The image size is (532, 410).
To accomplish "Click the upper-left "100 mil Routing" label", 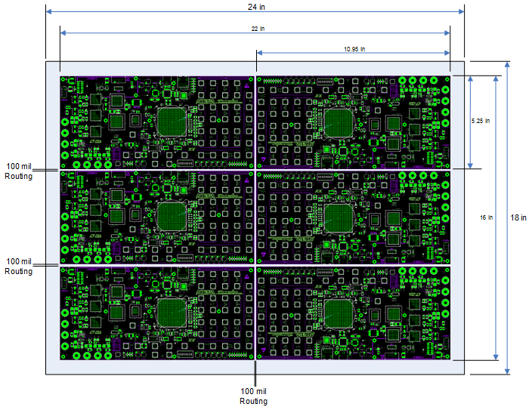I will (x=19, y=171).
